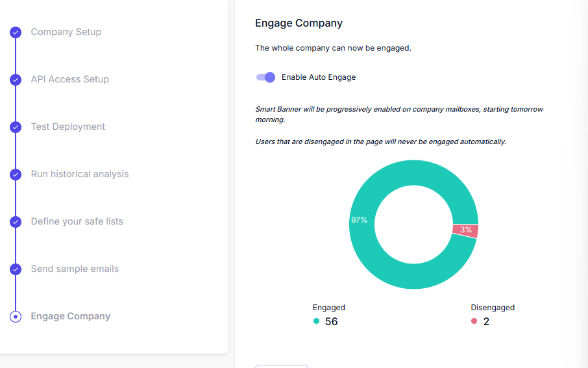Click the pink 3% donut segment
588x368 pixels.
click(x=465, y=230)
